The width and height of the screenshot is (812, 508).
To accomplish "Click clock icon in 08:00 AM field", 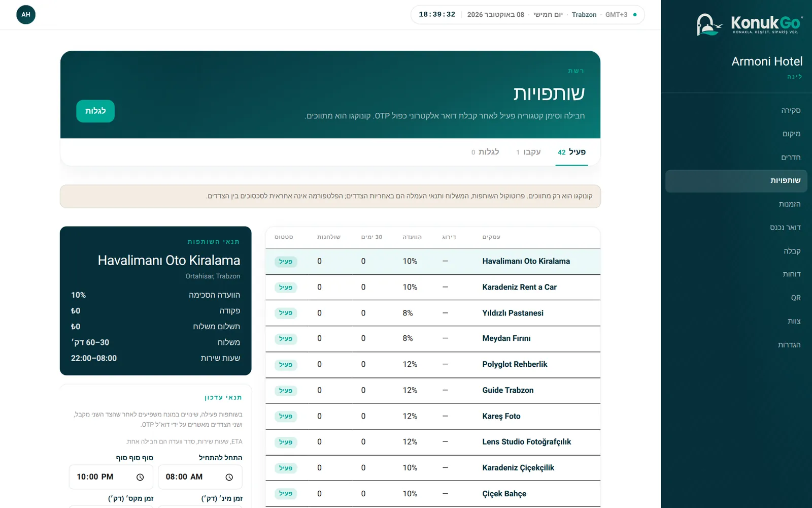I will click(229, 477).
